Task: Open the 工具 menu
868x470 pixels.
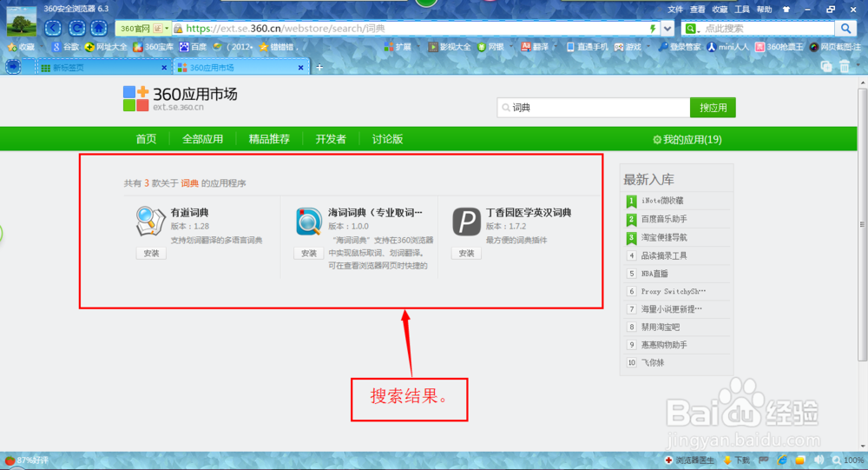Action: tap(742, 10)
